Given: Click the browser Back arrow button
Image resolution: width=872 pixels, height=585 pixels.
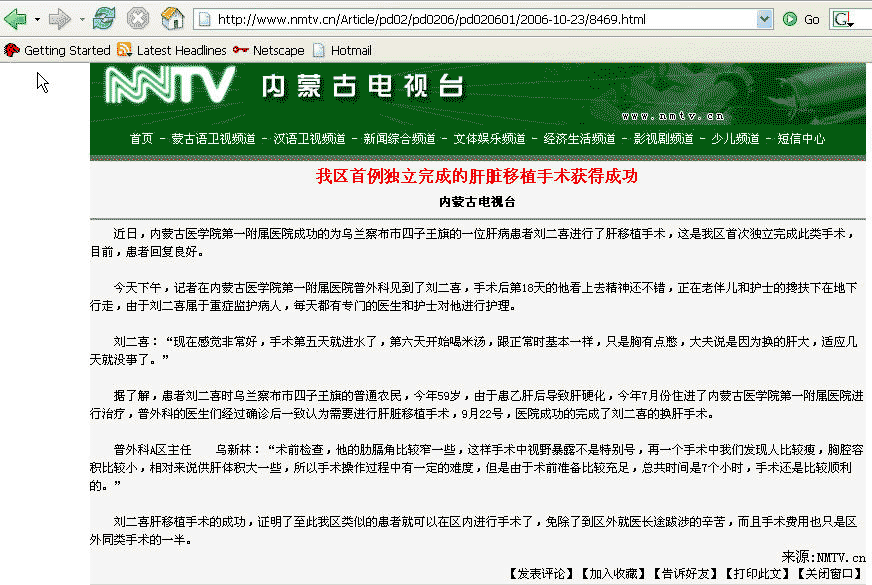Looking at the screenshot, I should click(x=15, y=19).
